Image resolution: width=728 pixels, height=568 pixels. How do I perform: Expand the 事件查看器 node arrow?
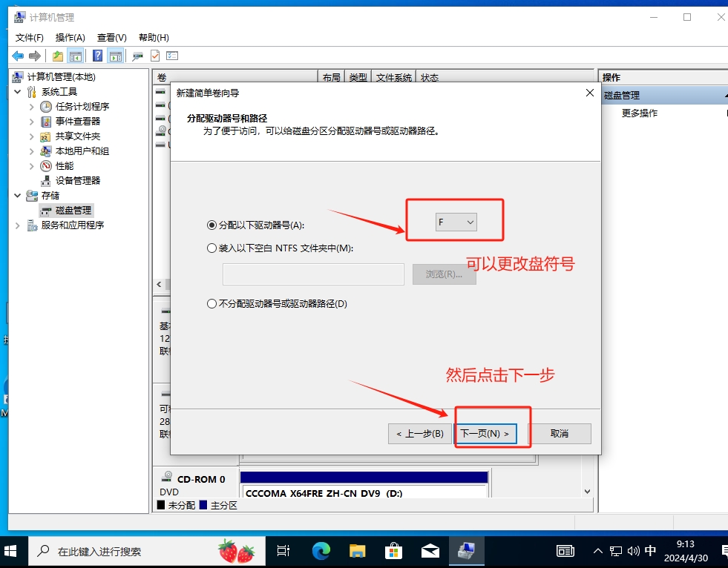tap(31, 122)
